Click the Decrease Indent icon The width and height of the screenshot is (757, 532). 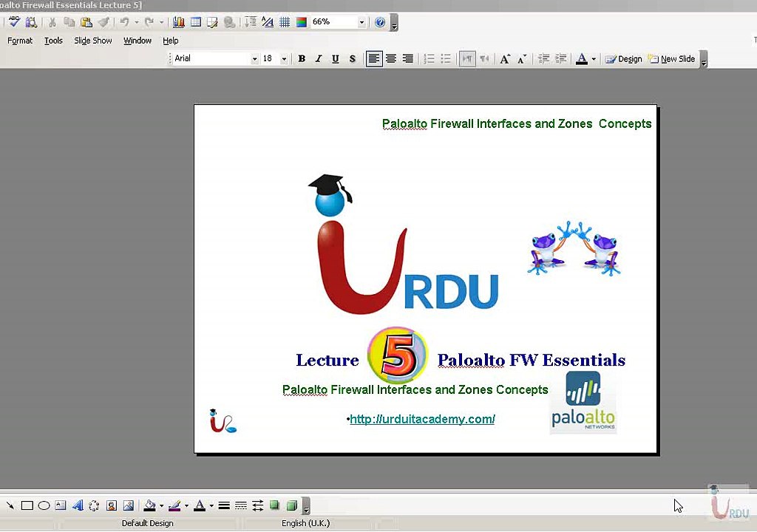click(543, 59)
